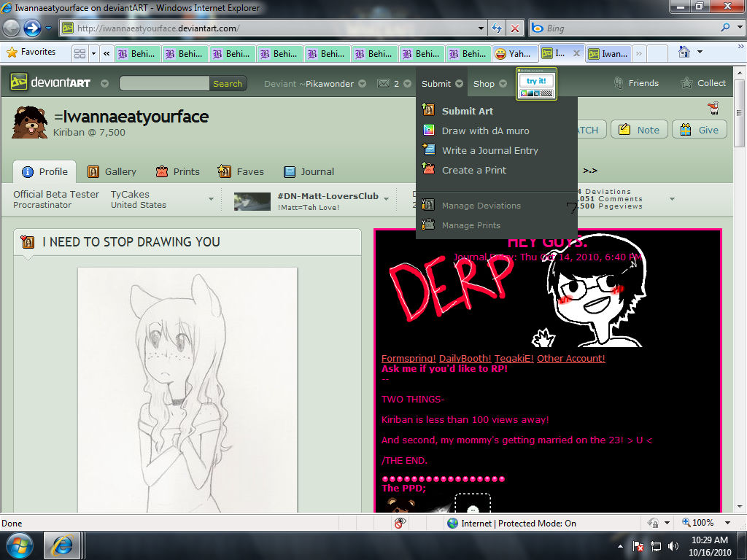Click the Manage Deviations icon
Viewport: 747px width, 560px height.
(428, 205)
